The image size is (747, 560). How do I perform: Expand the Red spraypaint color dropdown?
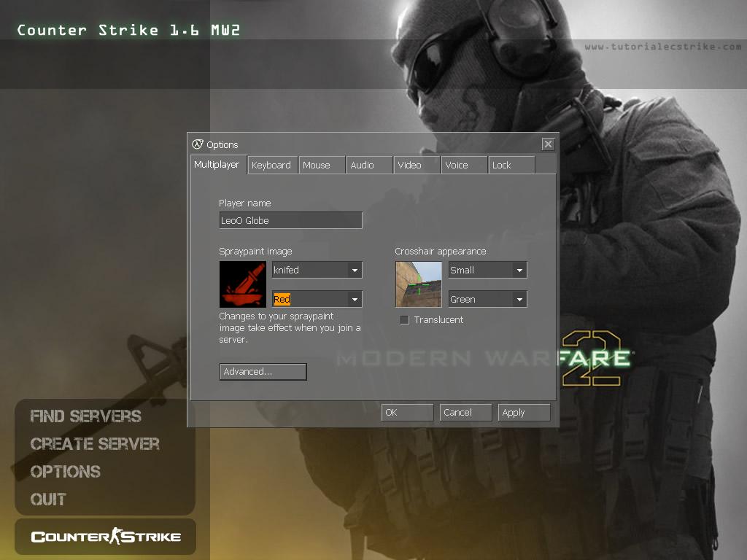[317, 299]
